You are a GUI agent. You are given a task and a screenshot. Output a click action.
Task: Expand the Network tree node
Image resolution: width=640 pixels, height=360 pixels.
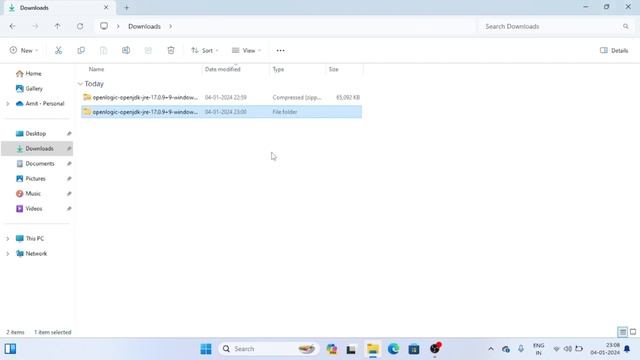(x=8, y=254)
